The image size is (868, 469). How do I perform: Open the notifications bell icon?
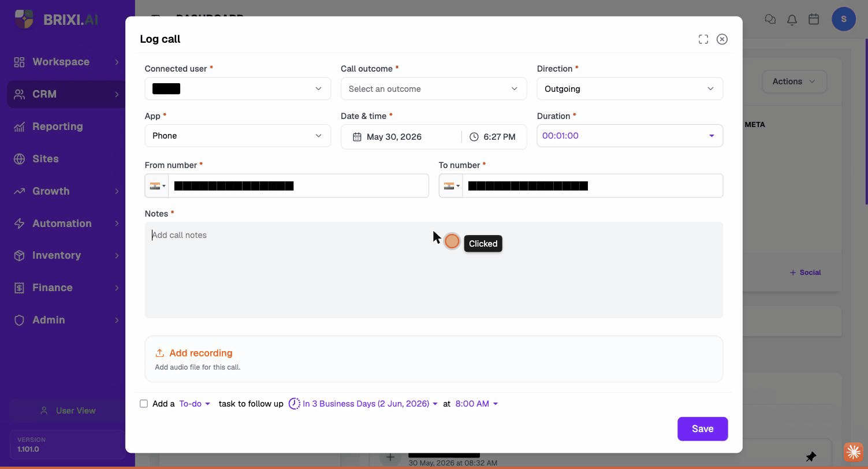(792, 19)
